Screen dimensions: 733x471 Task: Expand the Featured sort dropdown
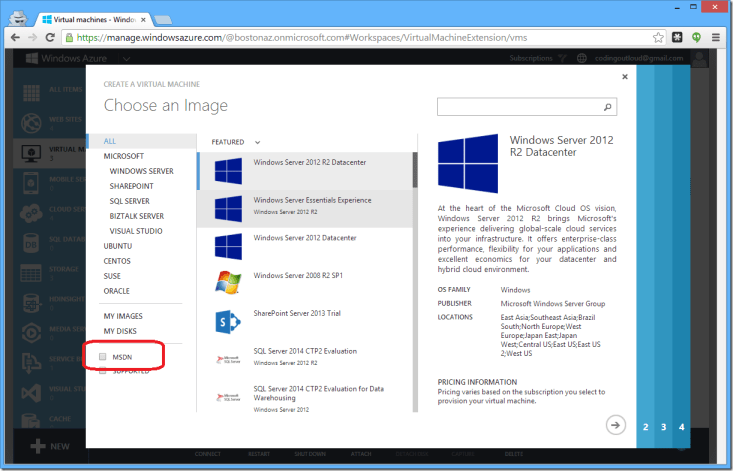click(257, 142)
